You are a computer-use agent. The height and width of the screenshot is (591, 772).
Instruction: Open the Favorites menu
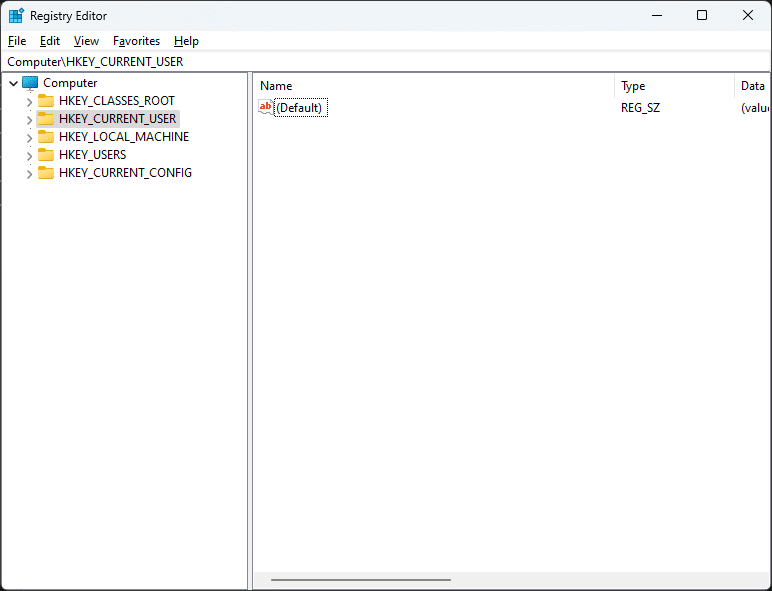(x=136, y=41)
